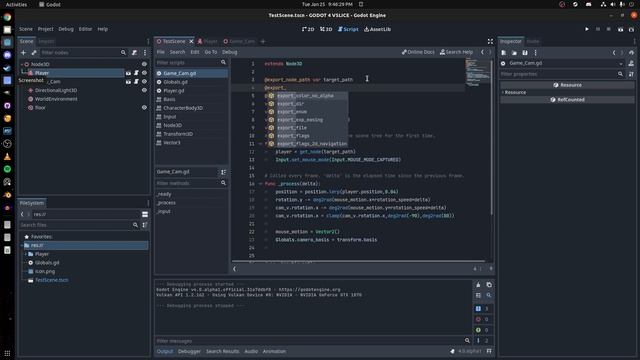Toggle standard messages filter in output

tap(483, 309)
